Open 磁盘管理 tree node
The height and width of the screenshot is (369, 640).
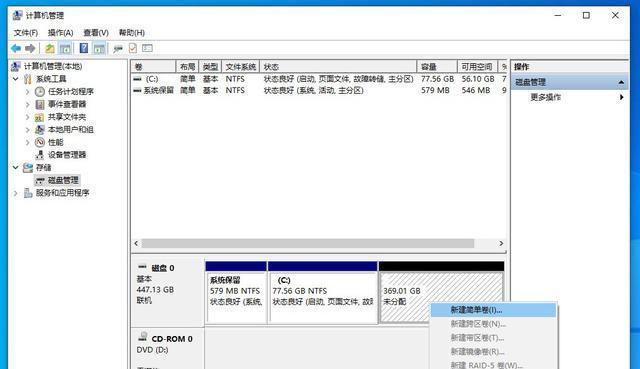pos(63,180)
